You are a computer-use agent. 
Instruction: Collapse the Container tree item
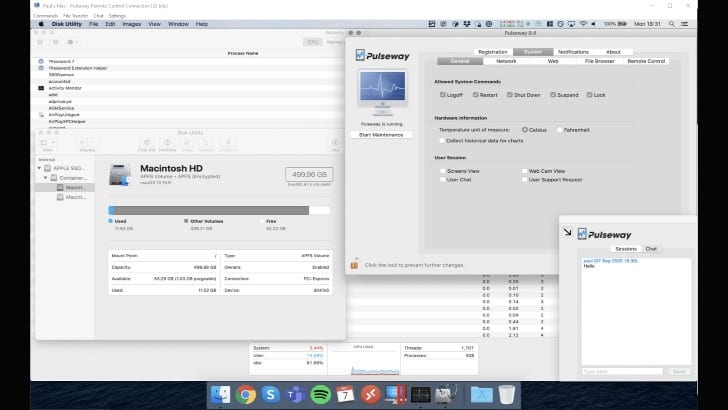point(46,178)
